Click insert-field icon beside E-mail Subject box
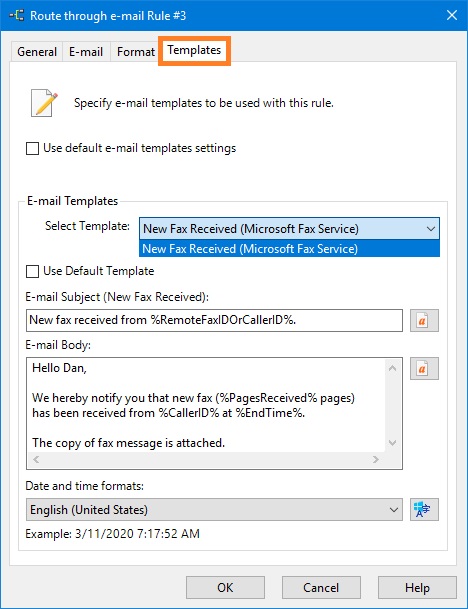The image size is (468, 609). [x=424, y=320]
